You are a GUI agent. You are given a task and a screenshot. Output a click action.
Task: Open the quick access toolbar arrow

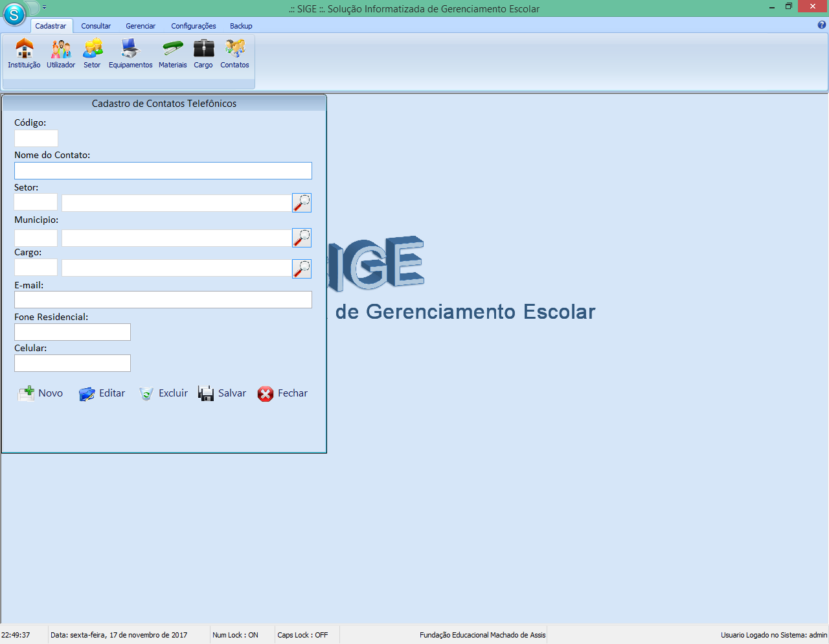43,6
